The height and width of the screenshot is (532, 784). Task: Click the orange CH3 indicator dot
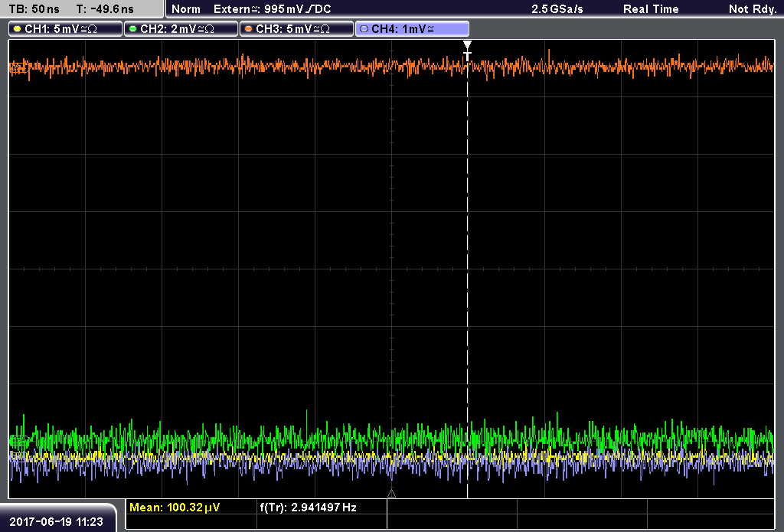pyautogui.click(x=249, y=29)
